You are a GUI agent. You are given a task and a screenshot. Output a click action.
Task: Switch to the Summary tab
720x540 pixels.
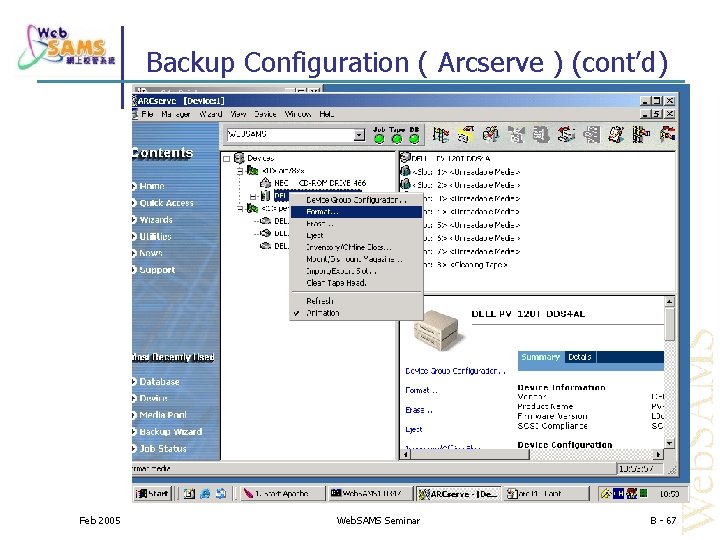(x=540, y=357)
